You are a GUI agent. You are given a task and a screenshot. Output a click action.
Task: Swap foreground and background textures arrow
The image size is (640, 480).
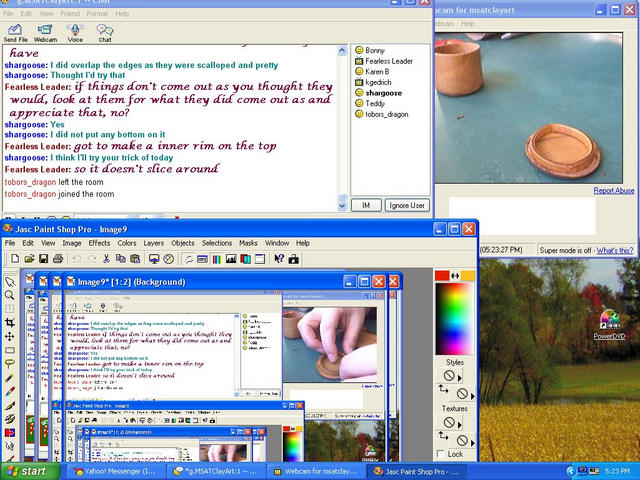443,436
